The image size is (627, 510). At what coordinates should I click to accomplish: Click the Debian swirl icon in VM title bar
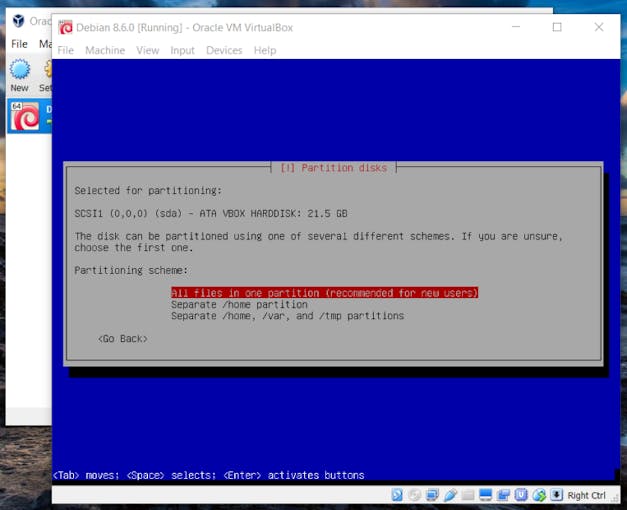[x=66, y=28]
